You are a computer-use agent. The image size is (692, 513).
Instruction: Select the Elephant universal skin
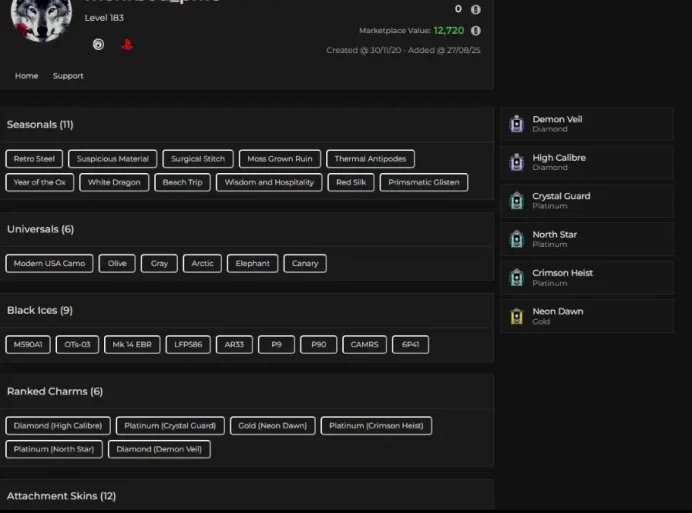tap(252, 264)
